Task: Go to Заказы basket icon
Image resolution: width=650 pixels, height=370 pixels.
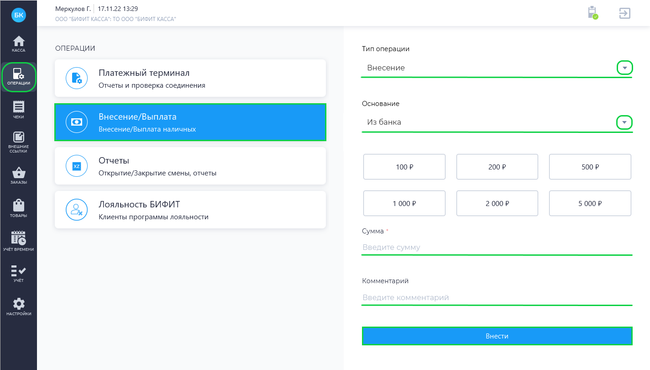Action: click(18, 176)
